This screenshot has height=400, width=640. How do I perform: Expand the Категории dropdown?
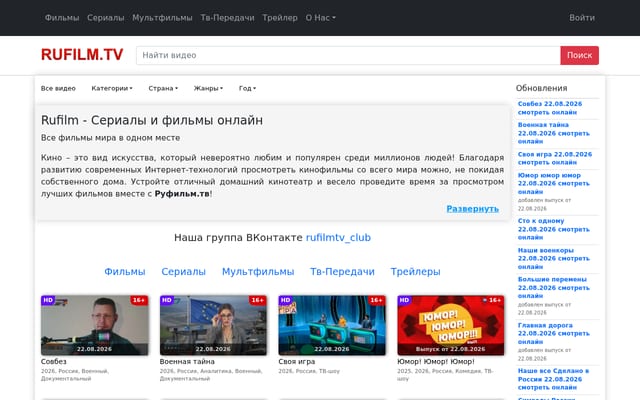[x=112, y=88]
